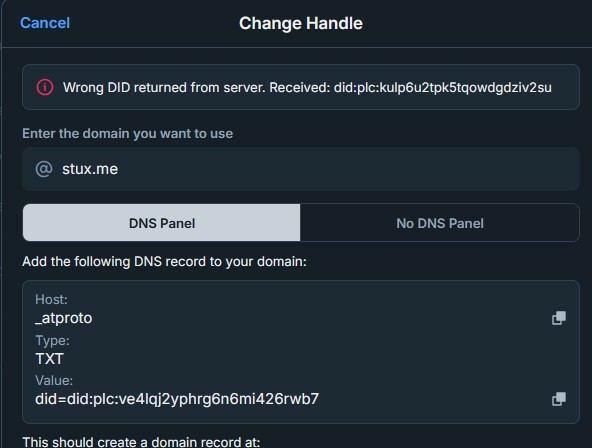Click the Type: label
592x448 pixels.
(x=52, y=340)
